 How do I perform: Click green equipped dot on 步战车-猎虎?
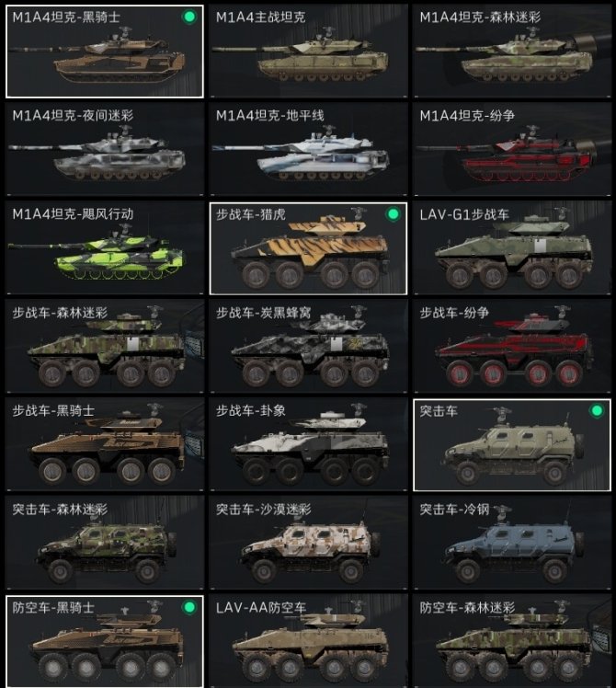coord(394,214)
